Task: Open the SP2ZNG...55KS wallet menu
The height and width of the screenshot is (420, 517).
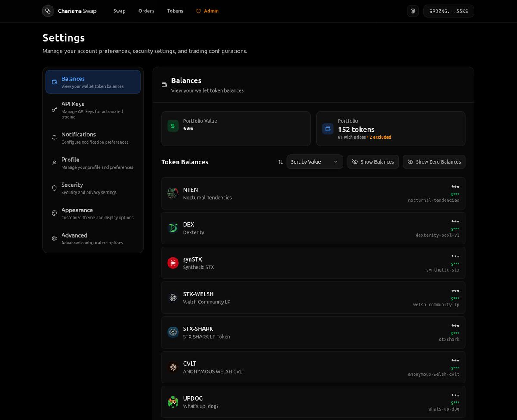Action: point(448,11)
